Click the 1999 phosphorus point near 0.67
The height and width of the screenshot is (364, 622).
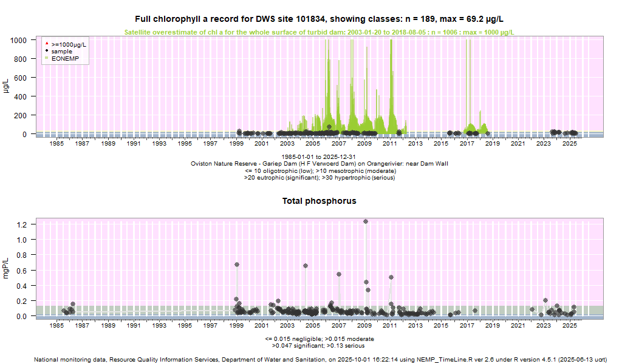pyautogui.click(x=237, y=265)
